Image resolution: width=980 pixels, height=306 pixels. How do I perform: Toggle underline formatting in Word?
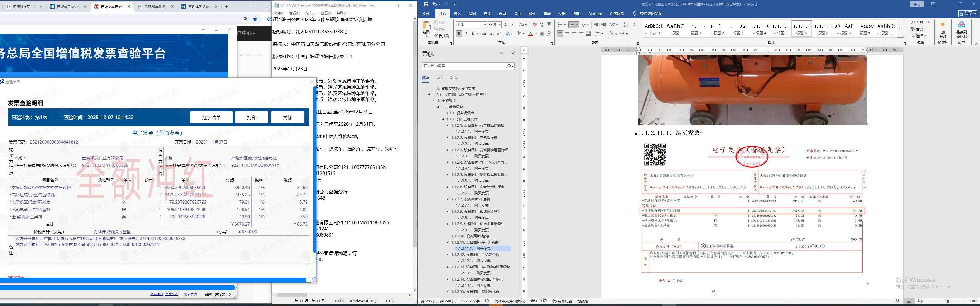coord(473,34)
